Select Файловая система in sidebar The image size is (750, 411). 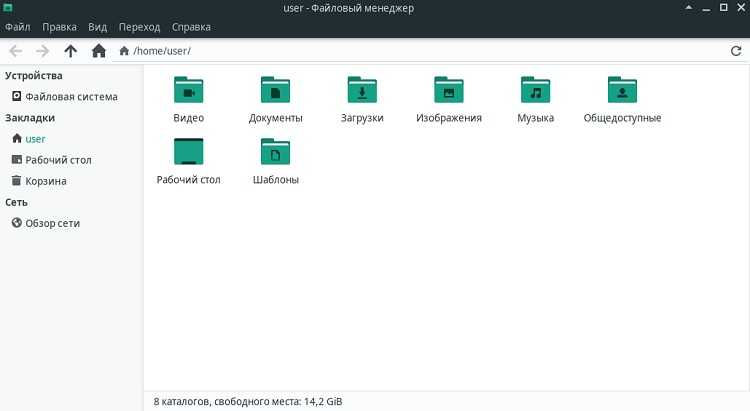coord(71,97)
